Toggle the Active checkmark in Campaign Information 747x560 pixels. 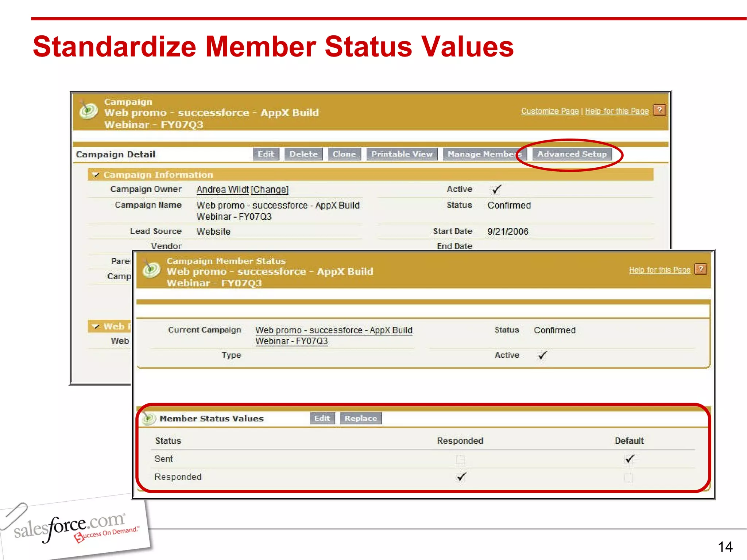(496, 189)
